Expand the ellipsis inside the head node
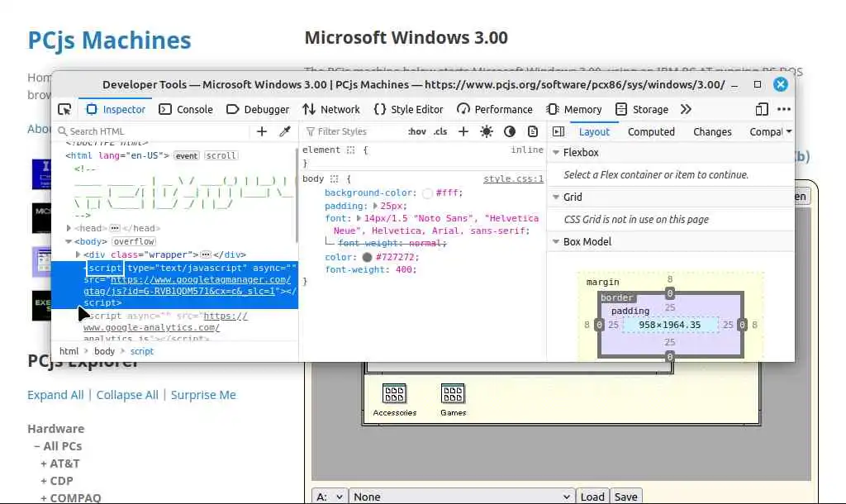 (114, 228)
